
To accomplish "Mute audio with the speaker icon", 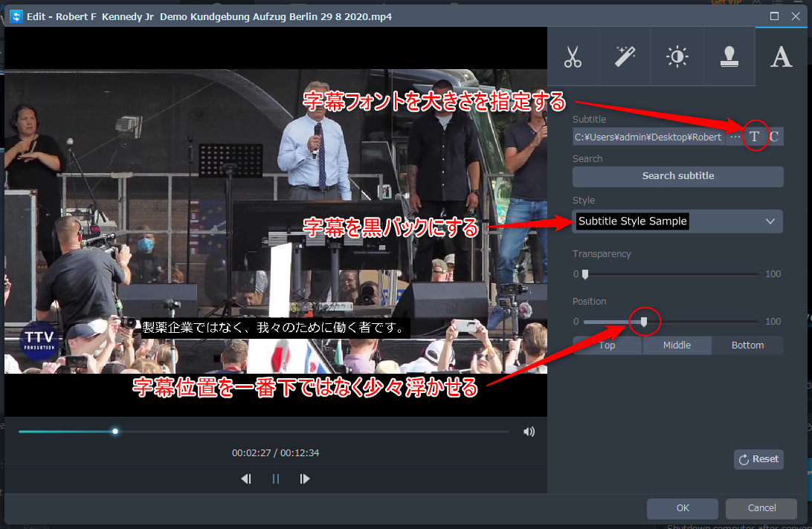I will [529, 432].
